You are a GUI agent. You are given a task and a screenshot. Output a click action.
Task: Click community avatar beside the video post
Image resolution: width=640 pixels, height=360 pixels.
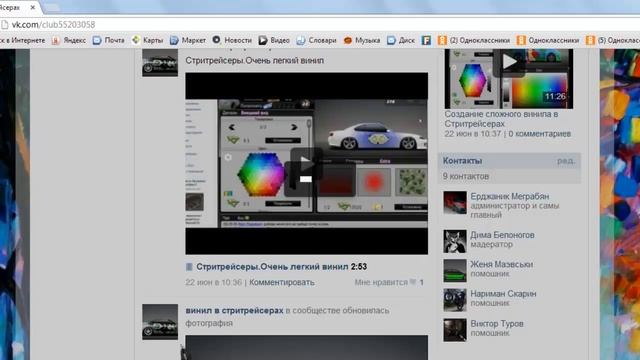pyautogui.click(x=160, y=63)
